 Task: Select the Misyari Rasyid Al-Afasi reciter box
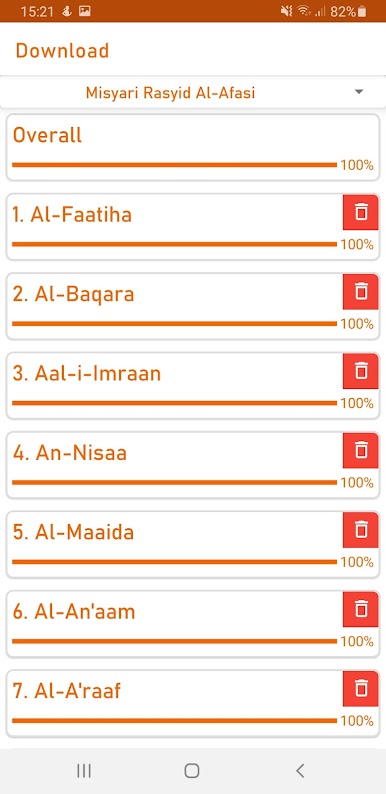(193, 92)
